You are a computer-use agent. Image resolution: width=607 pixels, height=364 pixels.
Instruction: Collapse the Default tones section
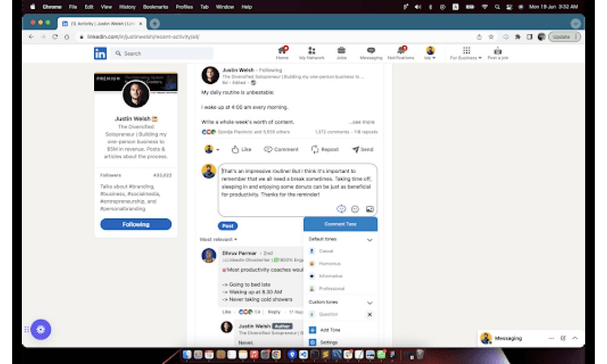pyautogui.click(x=370, y=240)
